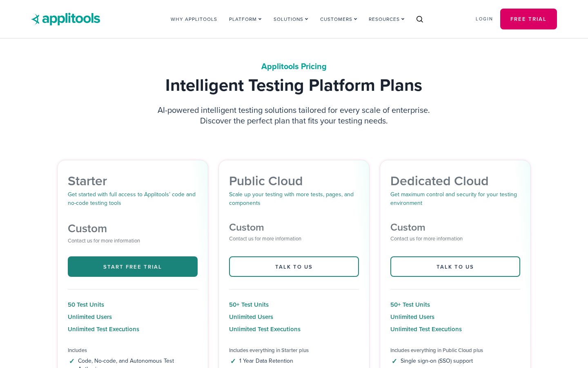Screen dimensions: 588x368
Task: Click 'Custom' price in Public Cloud plan
Action: 246,227
